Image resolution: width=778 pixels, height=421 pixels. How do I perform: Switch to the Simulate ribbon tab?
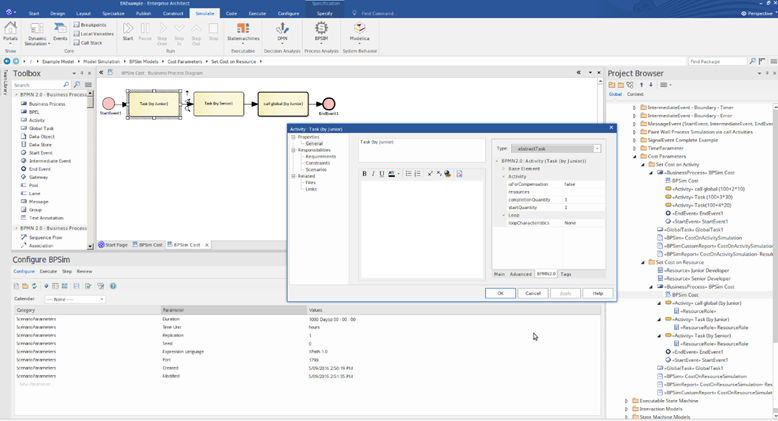(x=204, y=13)
